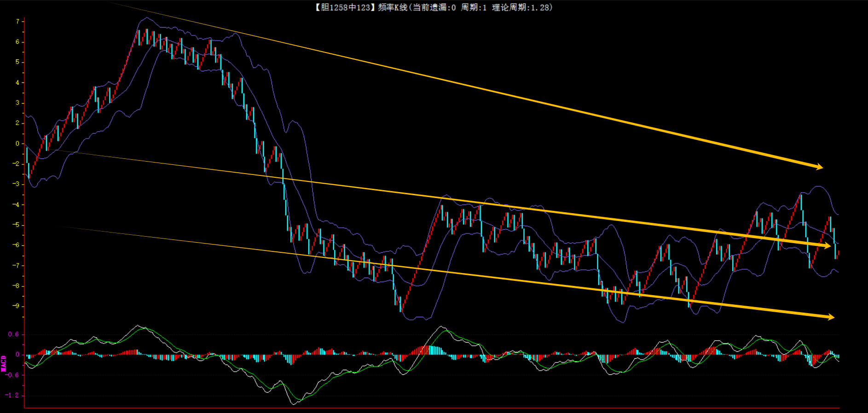Click the -1.2 label on MACD axis

[12, 395]
